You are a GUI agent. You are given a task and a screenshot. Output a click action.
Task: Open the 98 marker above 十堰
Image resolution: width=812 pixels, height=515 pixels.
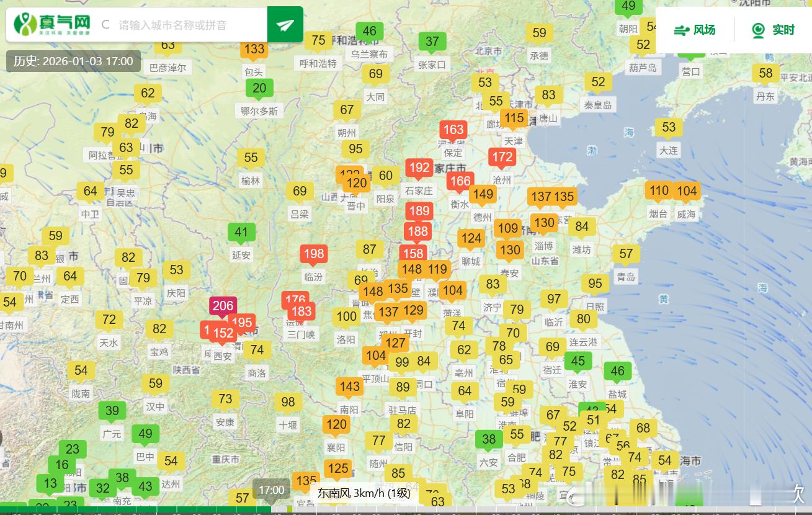click(x=288, y=403)
